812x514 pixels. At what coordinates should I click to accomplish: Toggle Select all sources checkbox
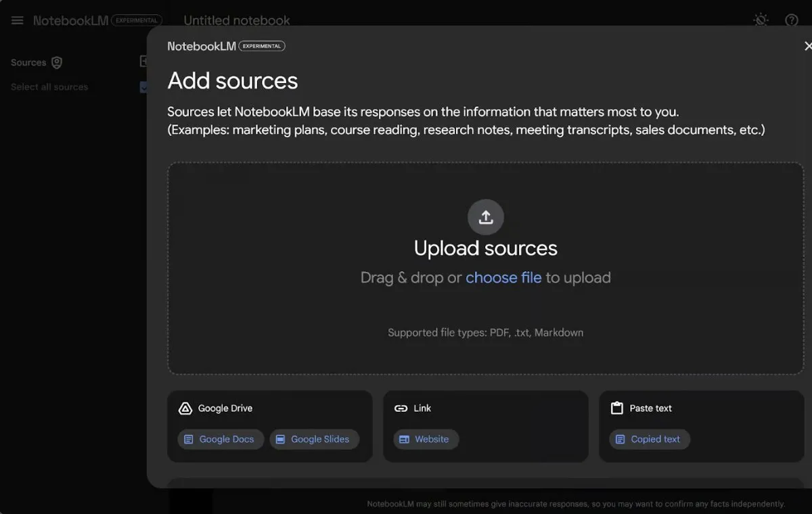click(143, 87)
